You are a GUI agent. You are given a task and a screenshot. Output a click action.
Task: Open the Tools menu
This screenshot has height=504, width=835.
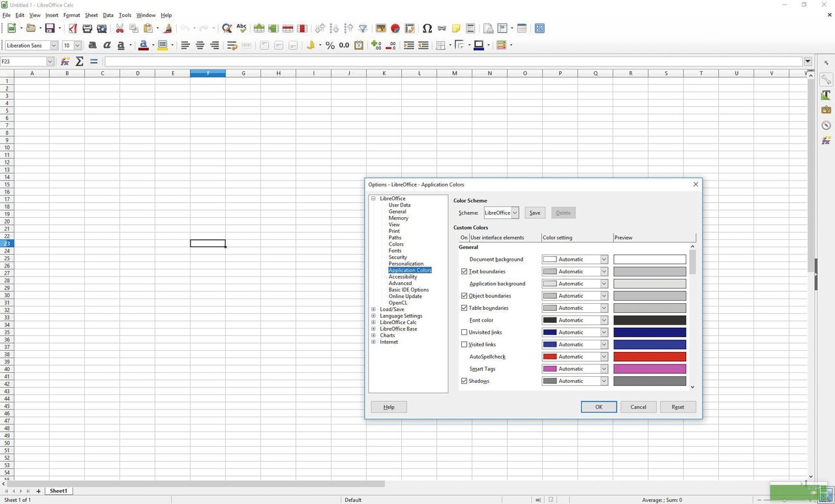coord(125,15)
